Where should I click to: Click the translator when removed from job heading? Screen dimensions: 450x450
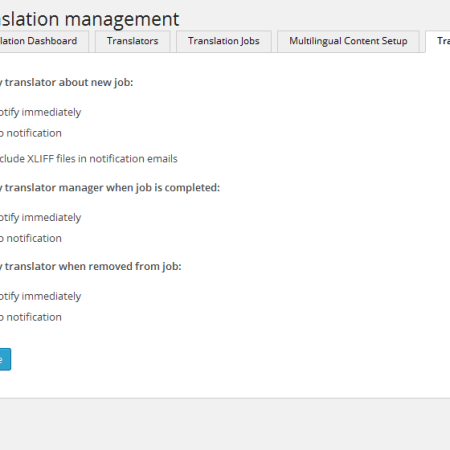point(91,266)
